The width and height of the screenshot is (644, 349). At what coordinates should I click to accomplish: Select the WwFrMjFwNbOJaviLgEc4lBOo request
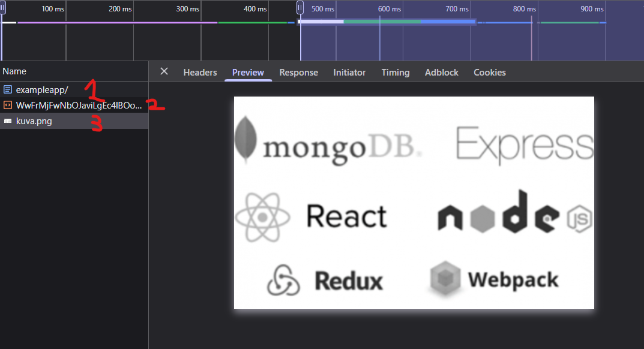pos(79,105)
